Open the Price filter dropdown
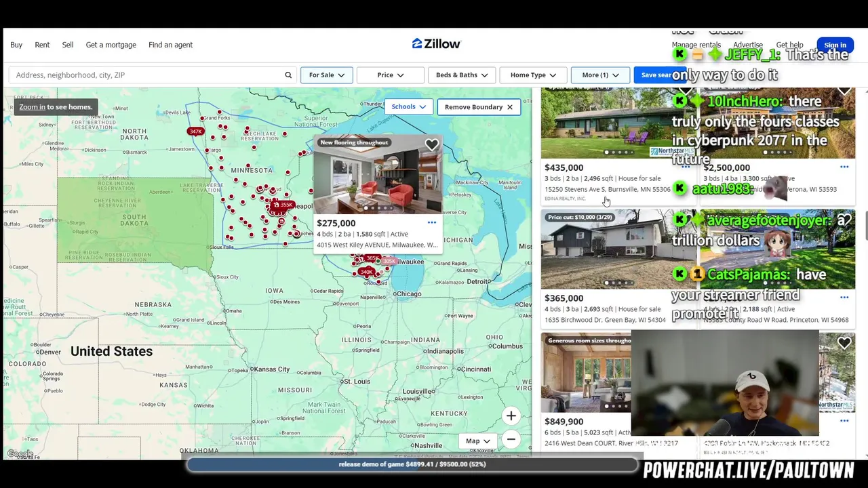The width and height of the screenshot is (868, 488). coord(390,75)
